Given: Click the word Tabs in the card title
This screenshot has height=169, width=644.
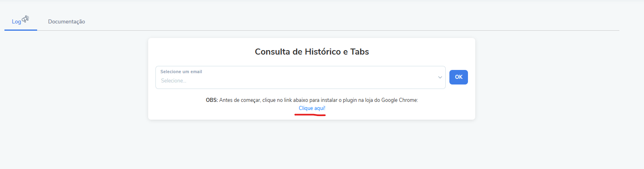Looking at the screenshot, I should click(x=360, y=52).
